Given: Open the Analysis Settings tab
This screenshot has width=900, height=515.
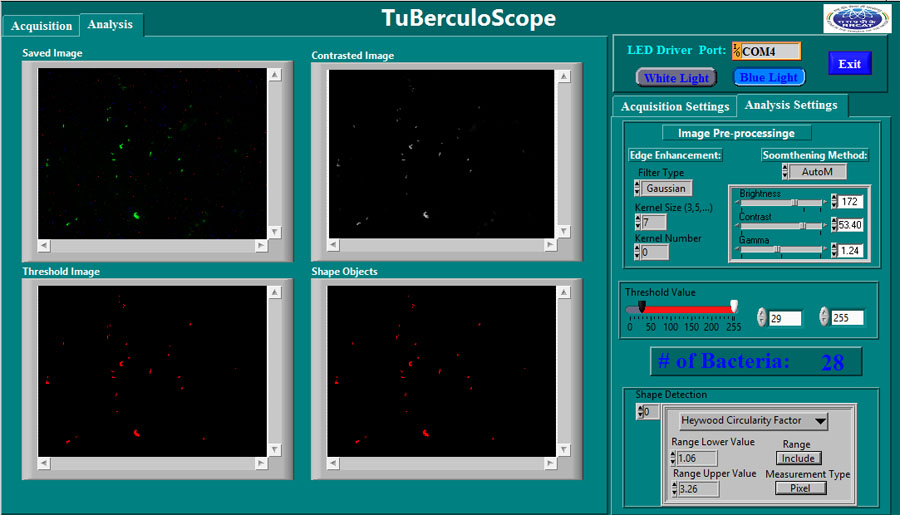Looking at the screenshot, I should pyautogui.click(x=791, y=105).
